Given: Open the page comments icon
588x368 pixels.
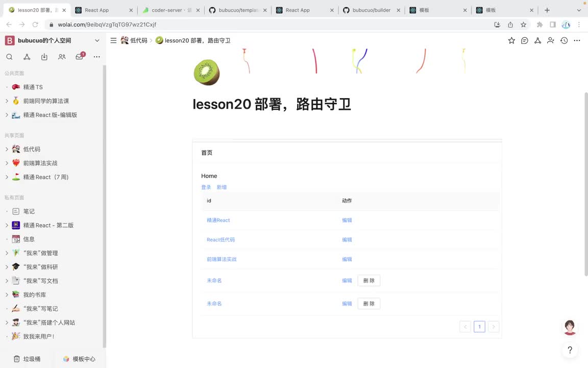Looking at the screenshot, I should (x=525, y=40).
